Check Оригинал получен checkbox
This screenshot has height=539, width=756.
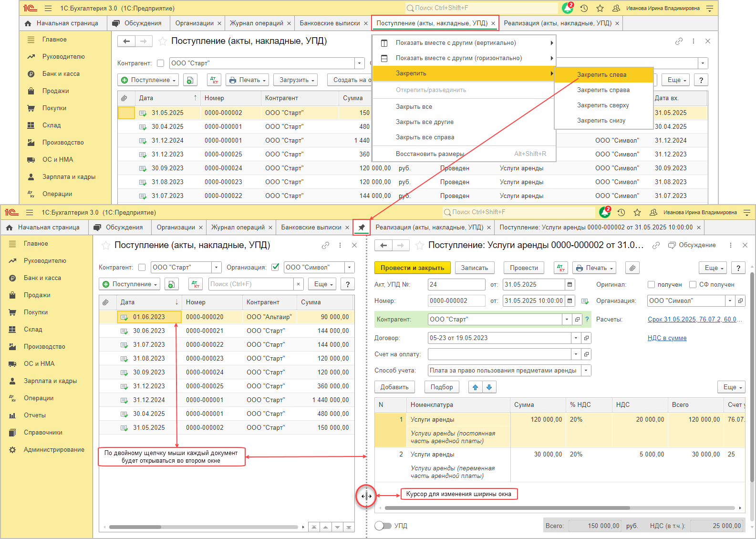click(651, 285)
